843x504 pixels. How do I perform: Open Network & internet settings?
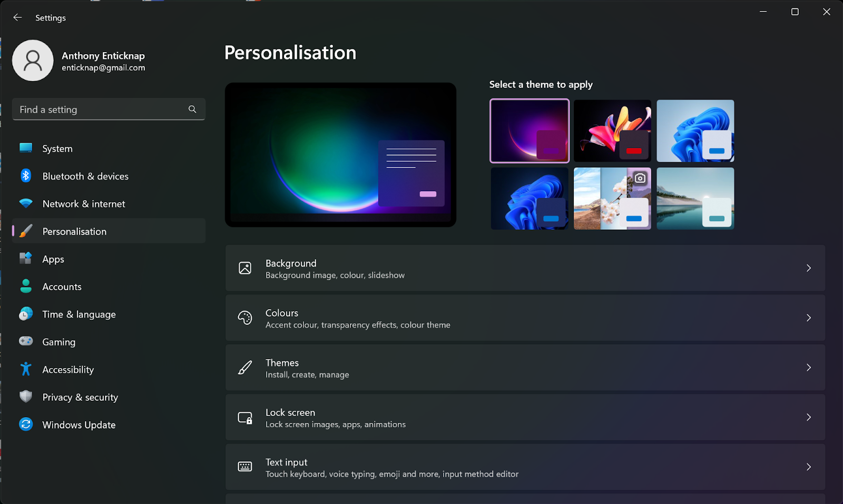[109, 204]
